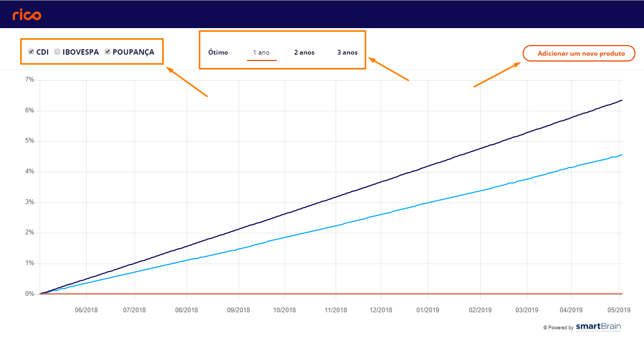Enable the IBOVESPA checkbox

coord(57,52)
